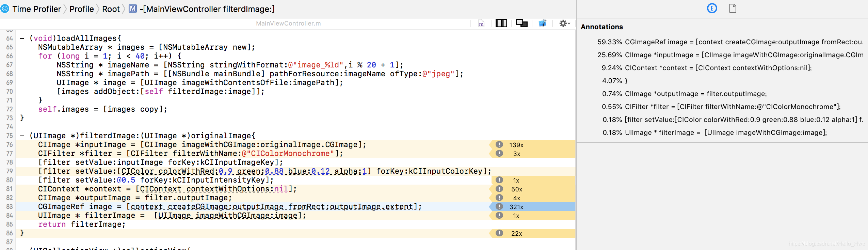The height and width of the screenshot is (250, 868).
Task: Click line number 76 in gutter
Action: (9, 145)
